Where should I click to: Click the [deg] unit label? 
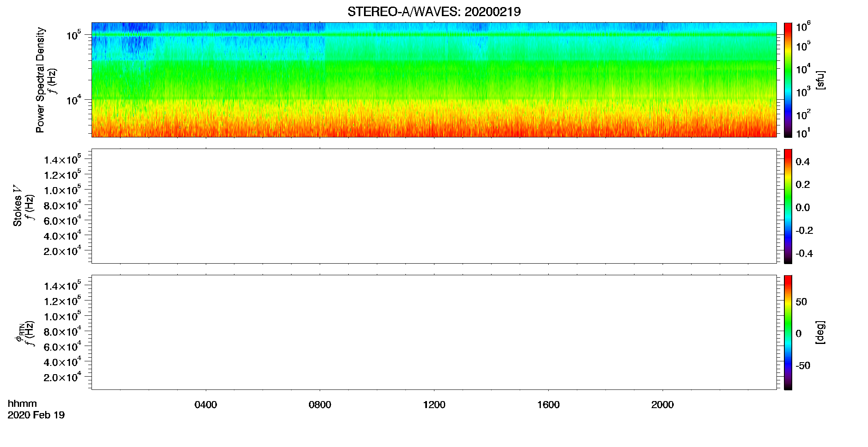(x=820, y=332)
